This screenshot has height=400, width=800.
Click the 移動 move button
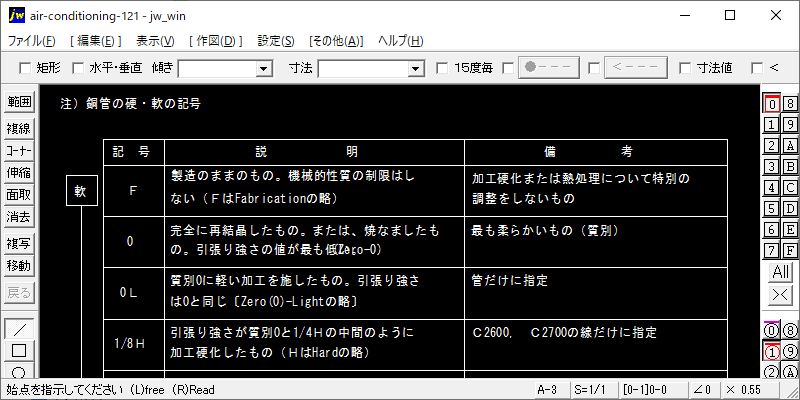pos(19,266)
